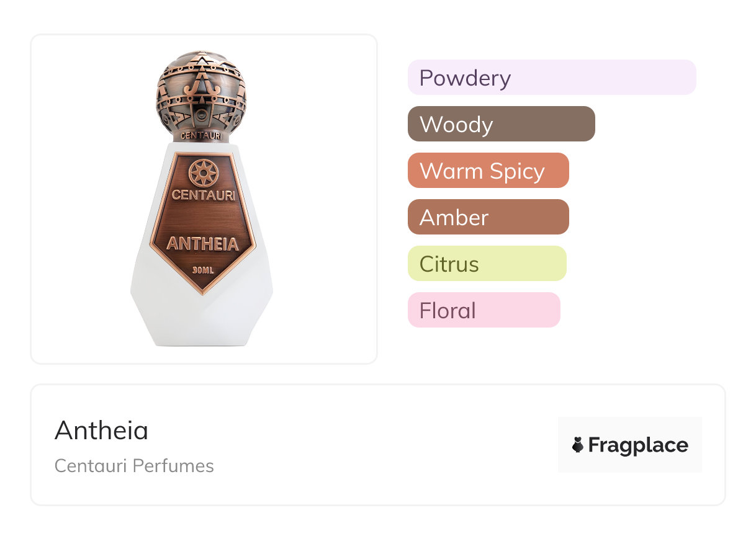
Task: Click the pink Floral accord bar
Action: point(484,310)
